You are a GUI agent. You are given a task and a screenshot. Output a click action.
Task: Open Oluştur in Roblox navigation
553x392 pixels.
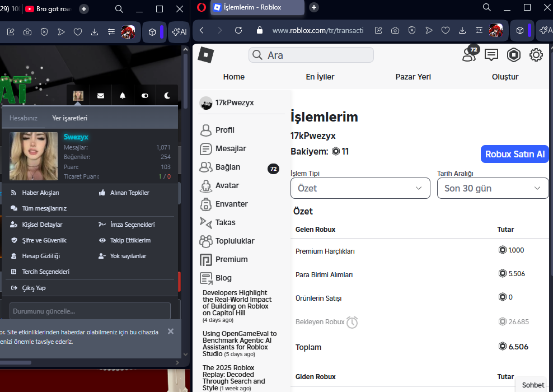505,77
